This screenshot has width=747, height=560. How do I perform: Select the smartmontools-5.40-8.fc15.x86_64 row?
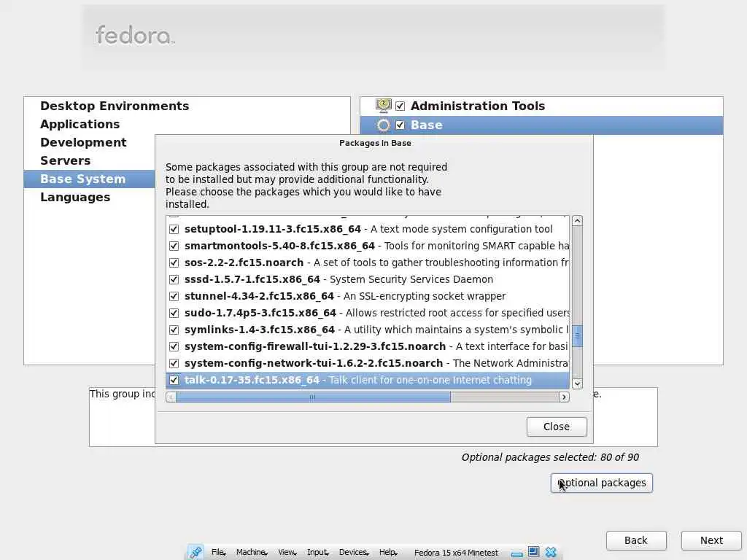pos(368,246)
